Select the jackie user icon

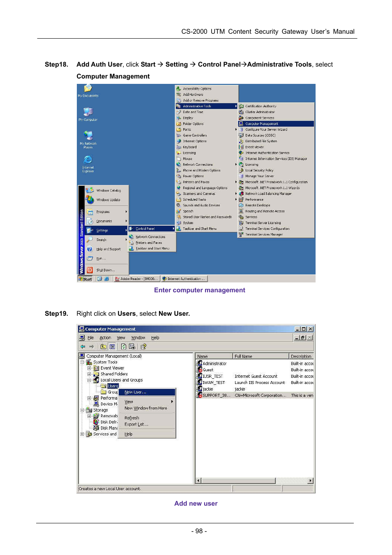199,389
